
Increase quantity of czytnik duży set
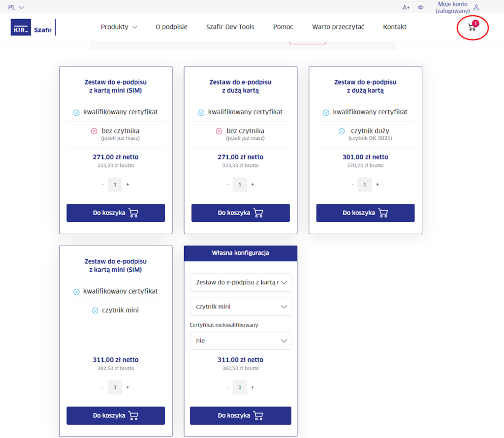click(378, 185)
